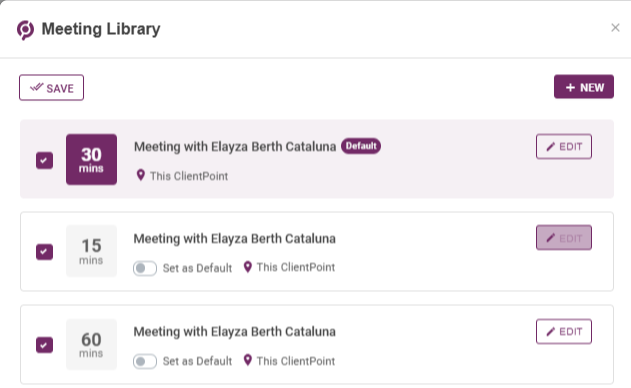The image size is (631, 388).
Task: Click the ClientPoint logo icon
Action: pos(25,30)
